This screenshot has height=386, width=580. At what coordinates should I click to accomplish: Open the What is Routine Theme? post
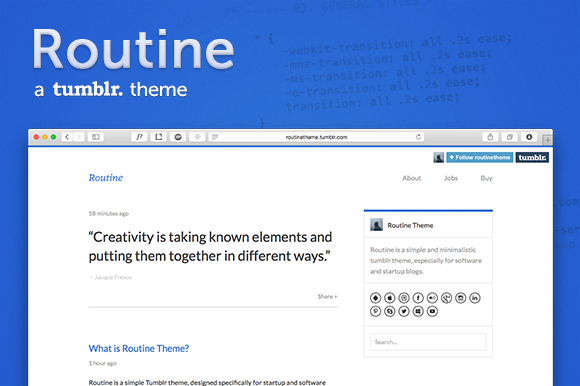coord(139,348)
